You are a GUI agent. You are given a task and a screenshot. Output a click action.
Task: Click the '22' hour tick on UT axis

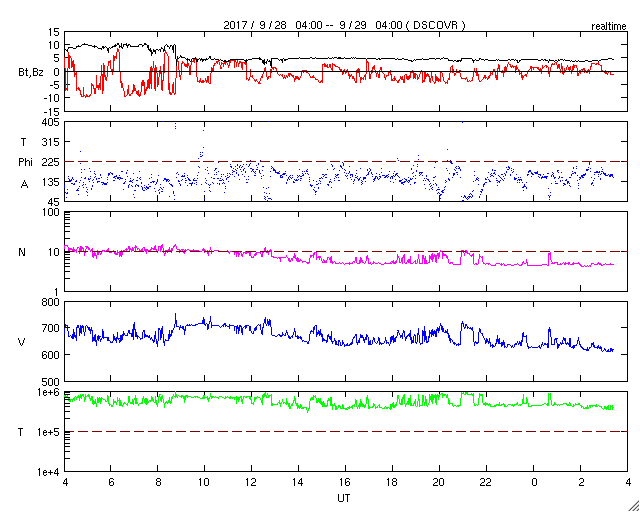tap(487, 482)
